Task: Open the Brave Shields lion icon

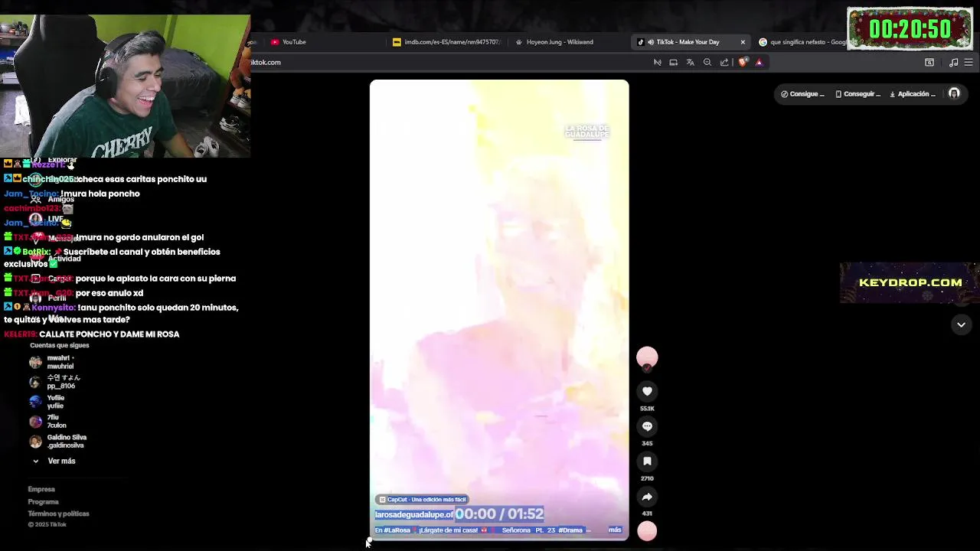Action: (743, 63)
